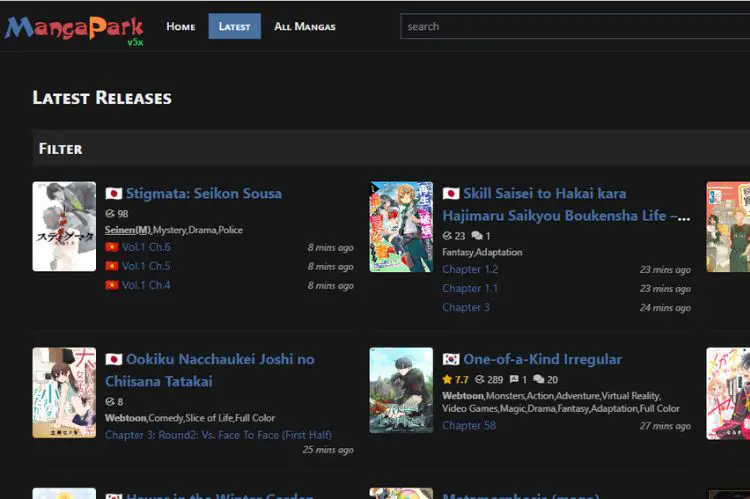Click Vietnam flag beside Vol.1 Ch.6
Image resolution: width=750 pixels, height=499 pixels.
[x=112, y=247]
